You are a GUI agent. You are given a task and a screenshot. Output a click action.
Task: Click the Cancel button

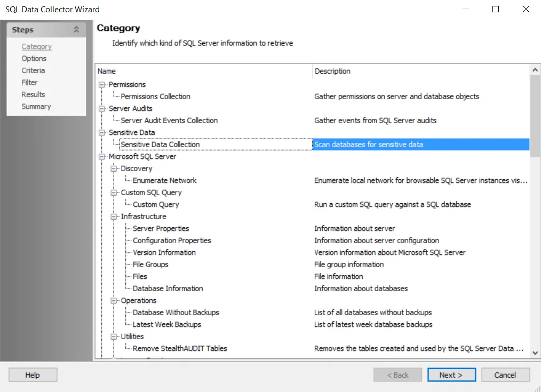click(x=505, y=375)
